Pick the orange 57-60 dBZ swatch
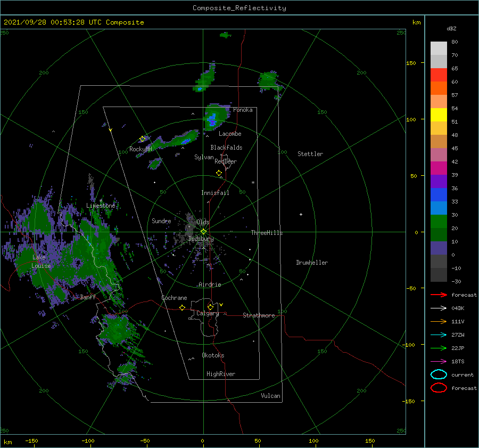This screenshot has width=479, height=448. 439,88
